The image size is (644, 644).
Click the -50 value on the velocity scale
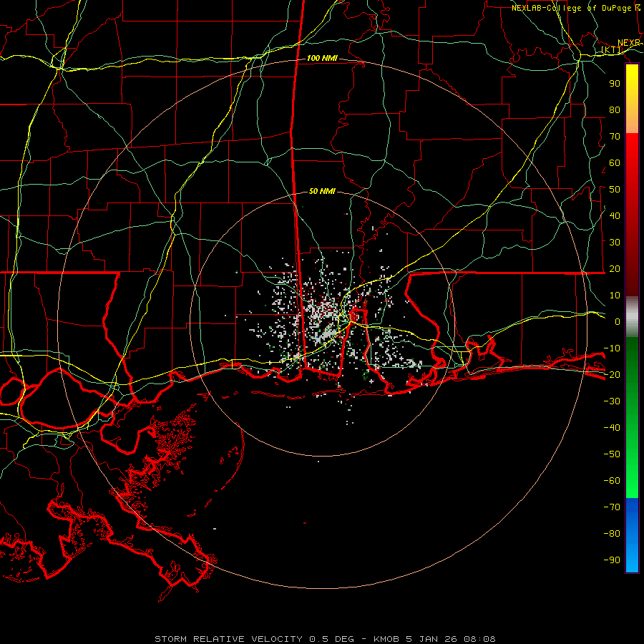(x=612, y=454)
